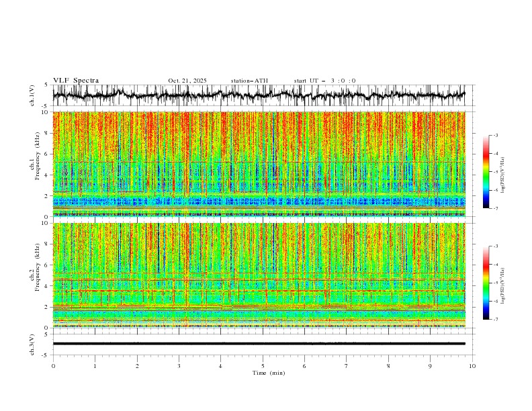The height and width of the screenshot is (411, 532).
Task: Click the ch.2 color bar "log(PSD)(V²/Hz)" label
Action: pos(502,286)
